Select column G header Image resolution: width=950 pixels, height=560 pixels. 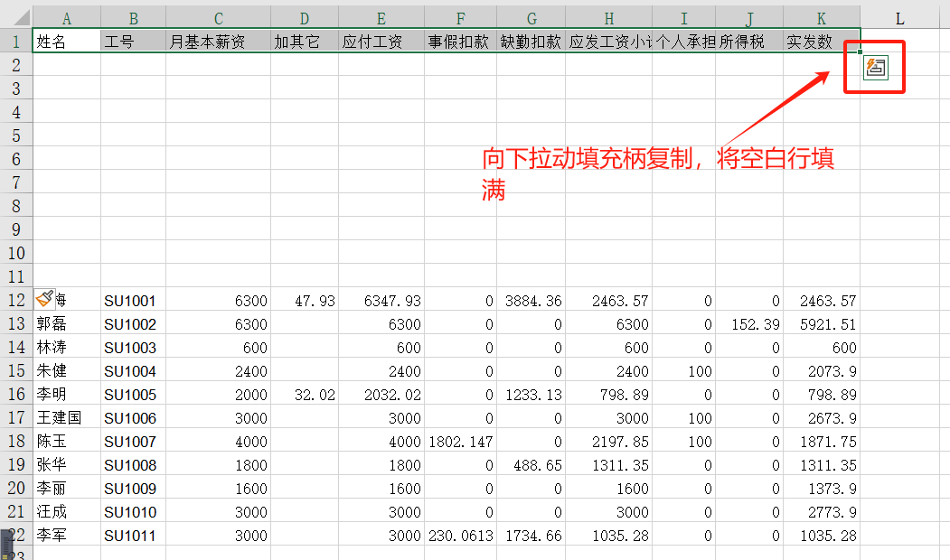coord(531,18)
